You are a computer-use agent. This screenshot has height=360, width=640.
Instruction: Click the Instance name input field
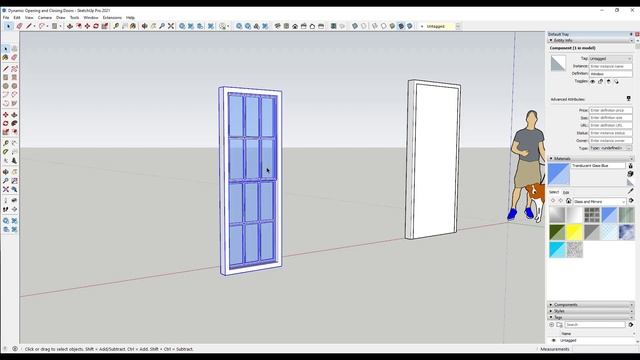click(611, 66)
